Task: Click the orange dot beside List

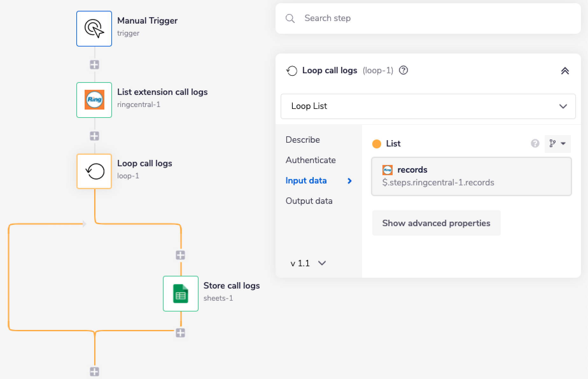Action: click(377, 144)
